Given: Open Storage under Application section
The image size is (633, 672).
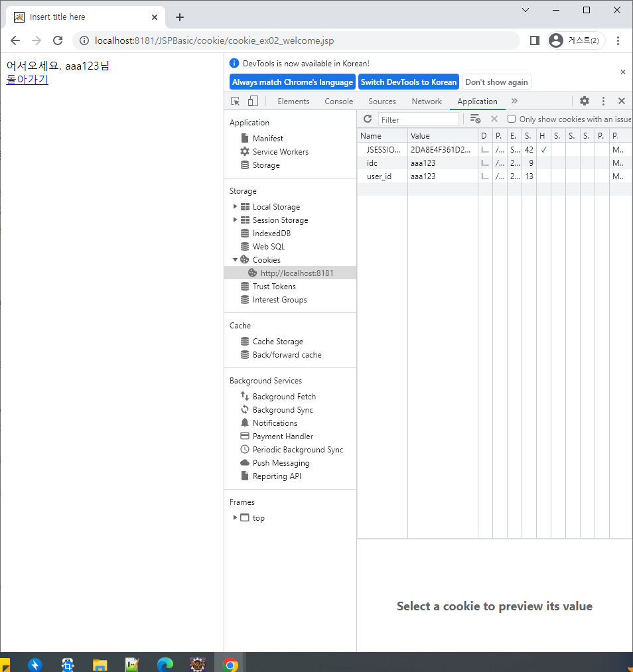Looking at the screenshot, I should 266,165.
